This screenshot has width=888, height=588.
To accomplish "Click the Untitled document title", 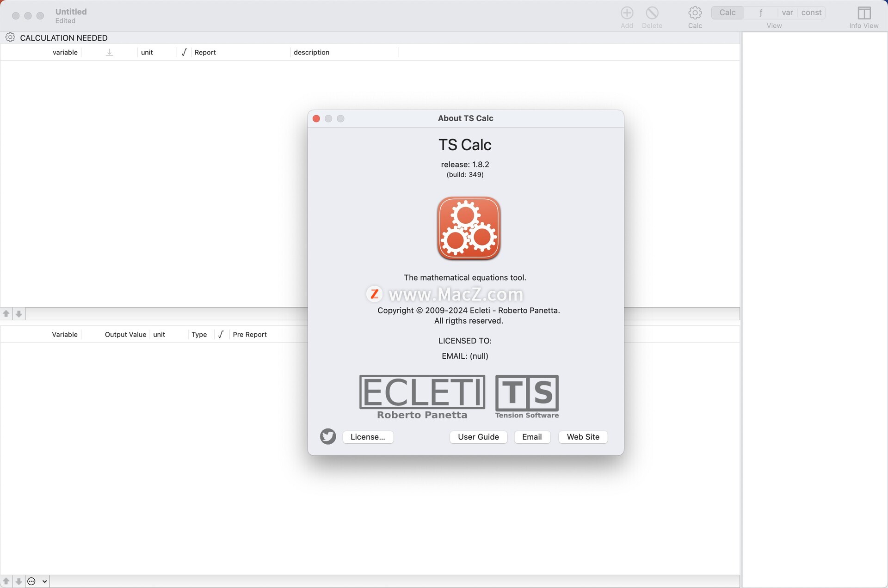I will tap(71, 12).
